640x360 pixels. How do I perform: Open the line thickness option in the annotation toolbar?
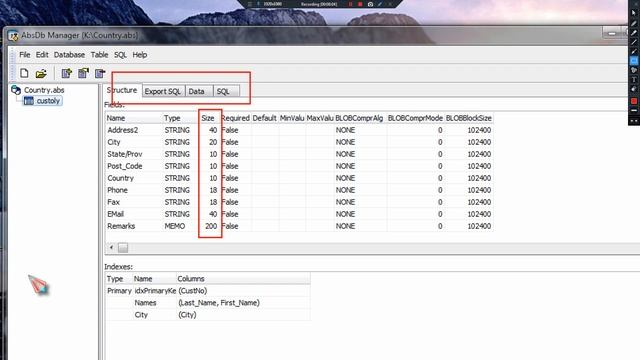pos(634,111)
